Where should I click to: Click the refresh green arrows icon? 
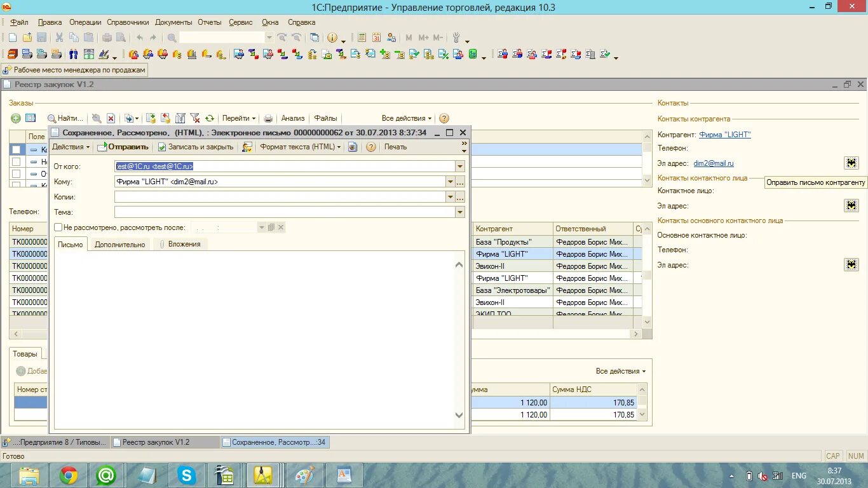(209, 118)
